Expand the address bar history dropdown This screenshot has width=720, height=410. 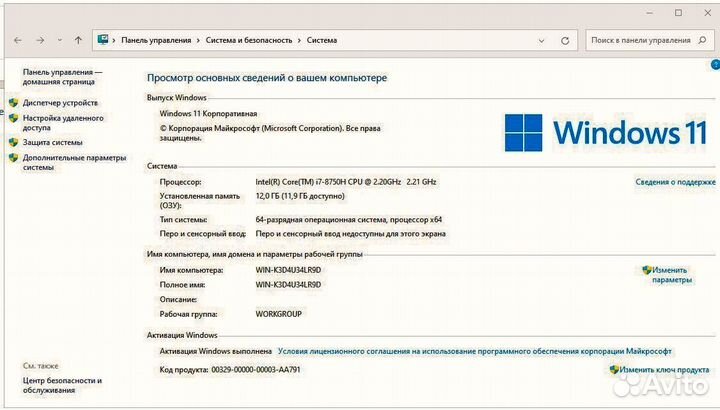(x=541, y=41)
